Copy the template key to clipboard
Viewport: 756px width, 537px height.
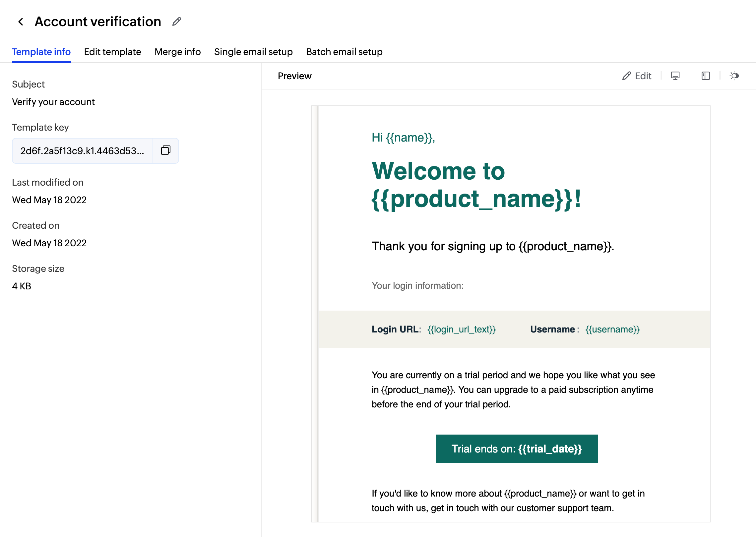tap(165, 150)
